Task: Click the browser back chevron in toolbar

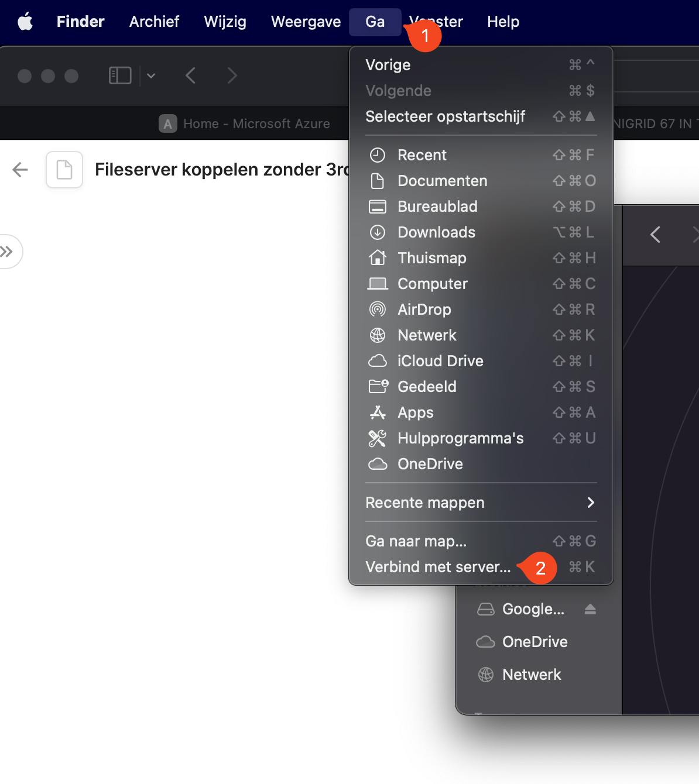Action: (190, 75)
